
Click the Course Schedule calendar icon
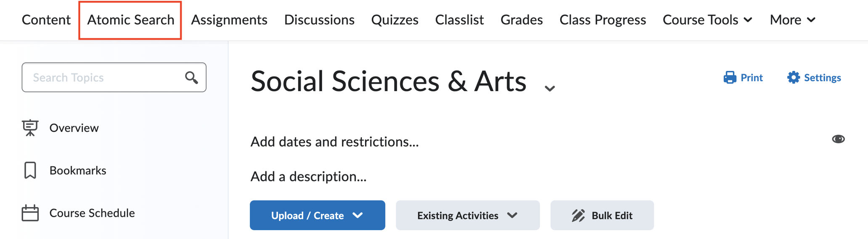pyautogui.click(x=30, y=213)
